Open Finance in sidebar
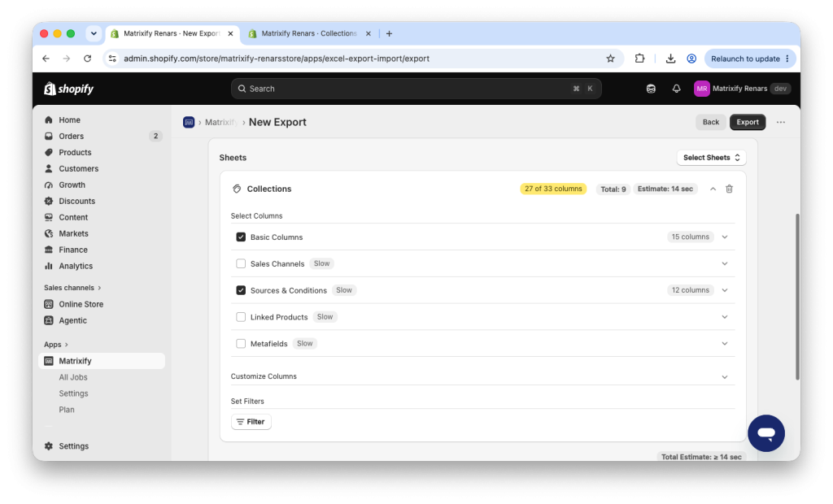The height and width of the screenshot is (504, 833). click(72, 250)
